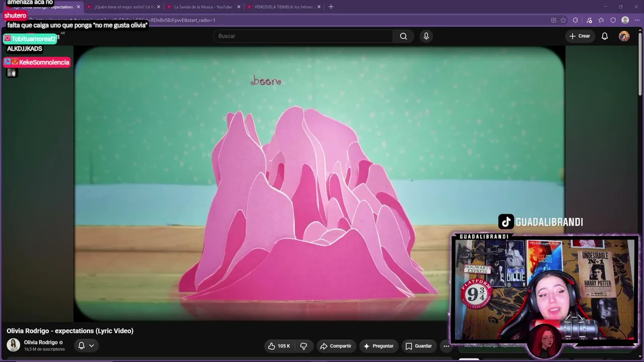Image resolution: width=644 pixels, height=362 pixels.
Task: Save the video with Guardar
Action: pyautogui.click(x=419, y=346)
